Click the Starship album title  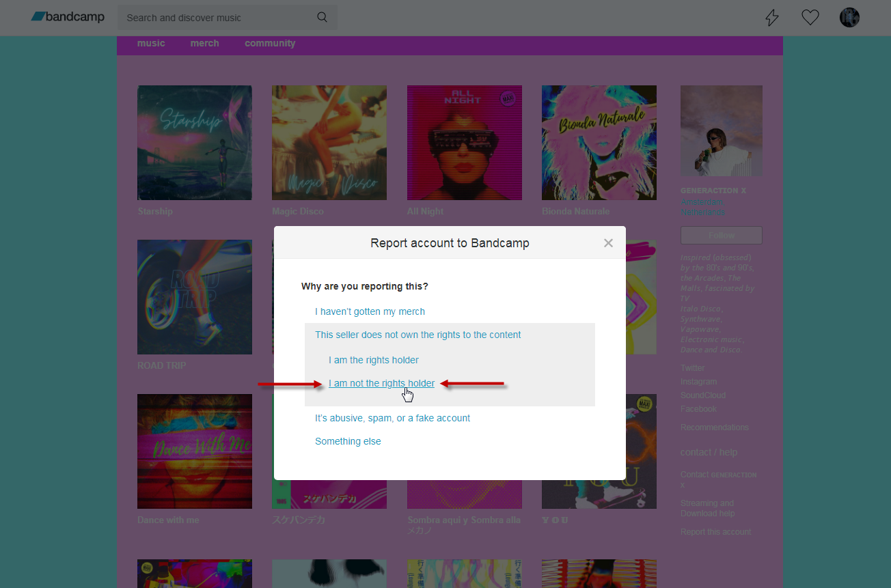155,212
